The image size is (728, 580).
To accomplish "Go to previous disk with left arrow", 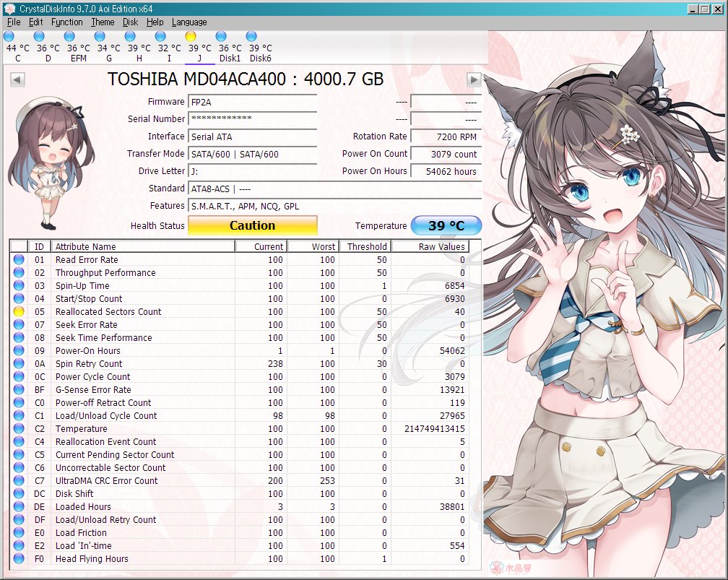I will click(x=17, y=80).
